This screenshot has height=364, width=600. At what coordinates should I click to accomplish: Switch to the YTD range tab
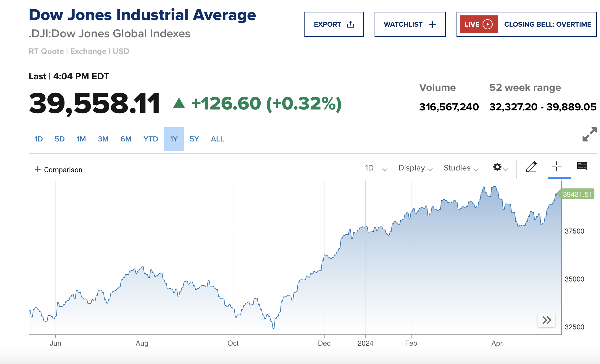151,139
